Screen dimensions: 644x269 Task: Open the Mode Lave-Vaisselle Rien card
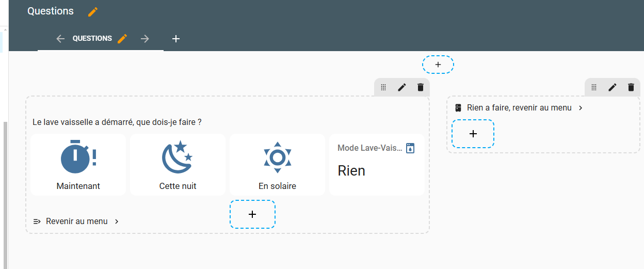377,165
